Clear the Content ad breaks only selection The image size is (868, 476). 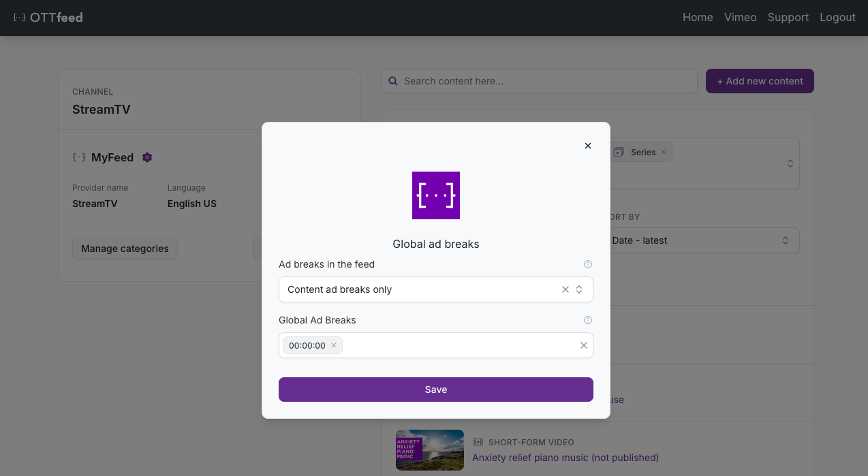(x=565, y=289)
